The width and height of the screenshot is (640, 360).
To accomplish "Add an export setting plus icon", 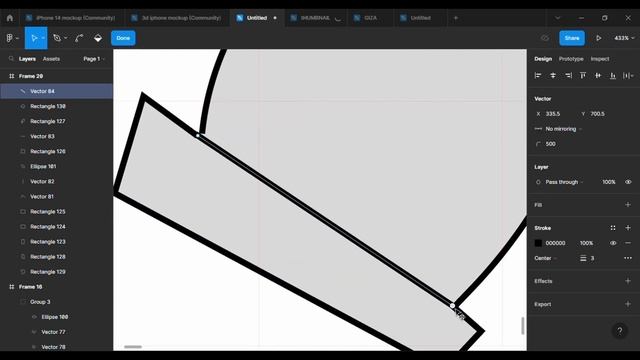I will [x=628, y=304].
